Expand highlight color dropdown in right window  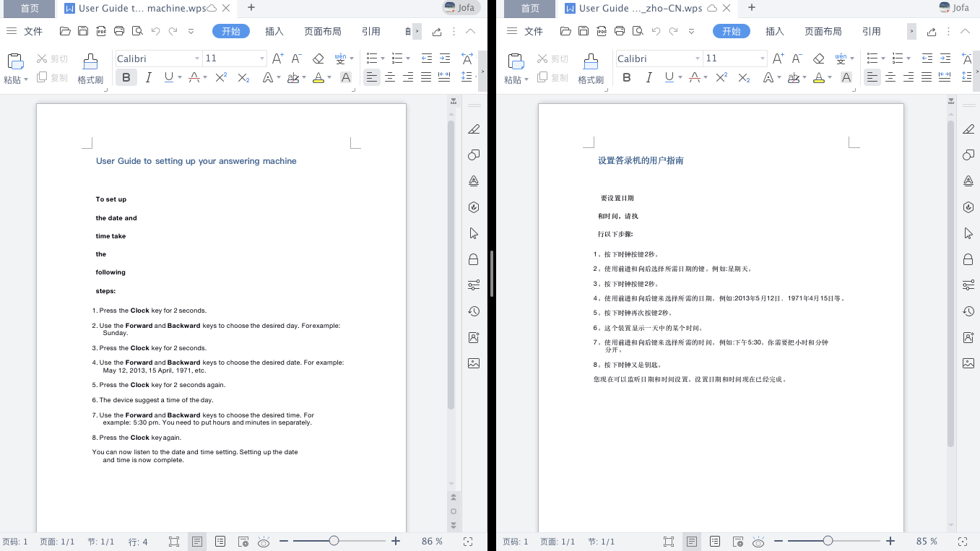tap(830, 77)
